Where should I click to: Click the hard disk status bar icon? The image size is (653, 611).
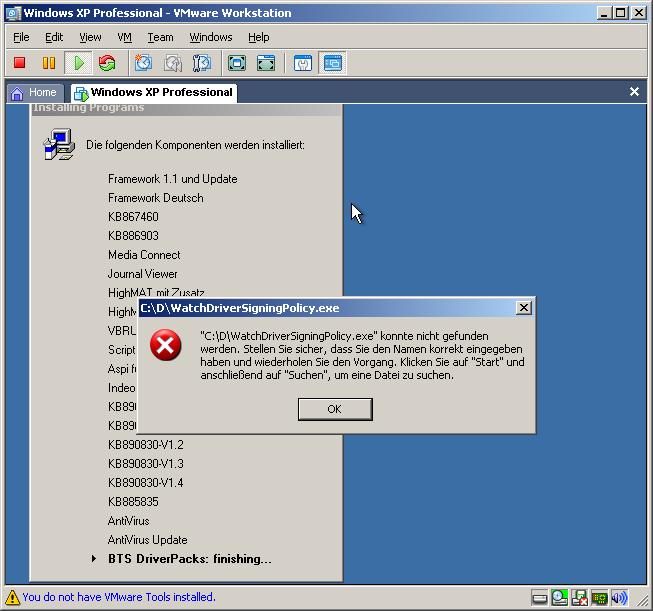coord(540,599)
